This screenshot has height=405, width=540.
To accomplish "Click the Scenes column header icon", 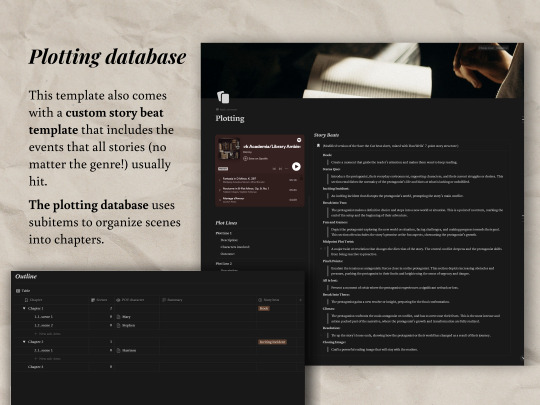I will (x=93, y=300).
